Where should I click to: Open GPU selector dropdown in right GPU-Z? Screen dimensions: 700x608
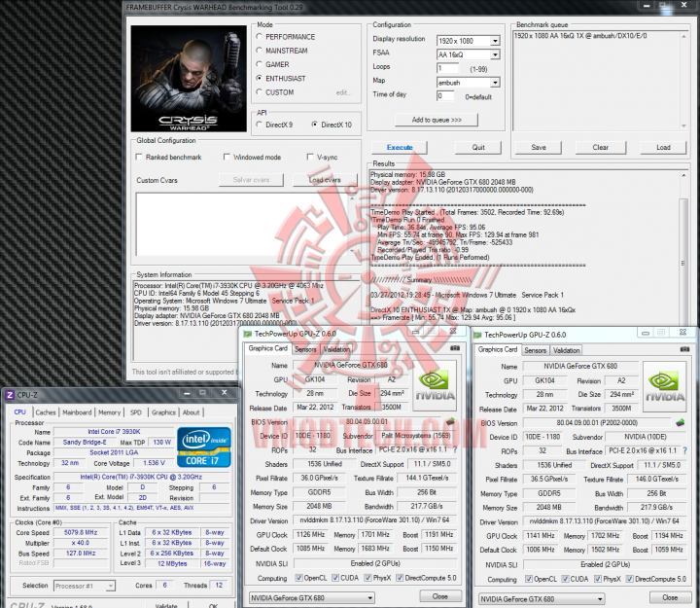click(x=542, y=599)
